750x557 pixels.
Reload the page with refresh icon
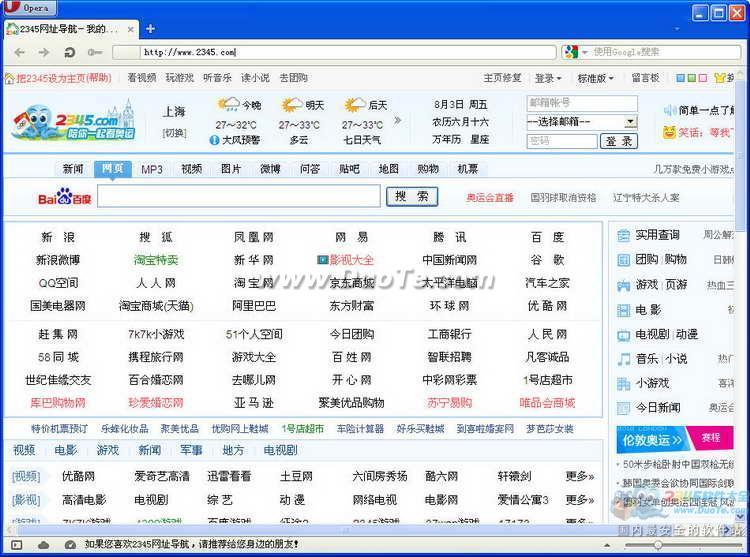[x=69, y=52]
